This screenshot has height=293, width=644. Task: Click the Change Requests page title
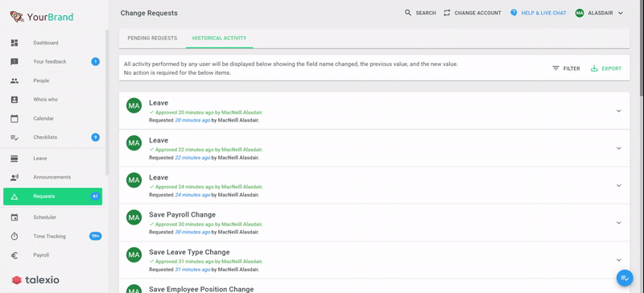[x=149, y=13]
